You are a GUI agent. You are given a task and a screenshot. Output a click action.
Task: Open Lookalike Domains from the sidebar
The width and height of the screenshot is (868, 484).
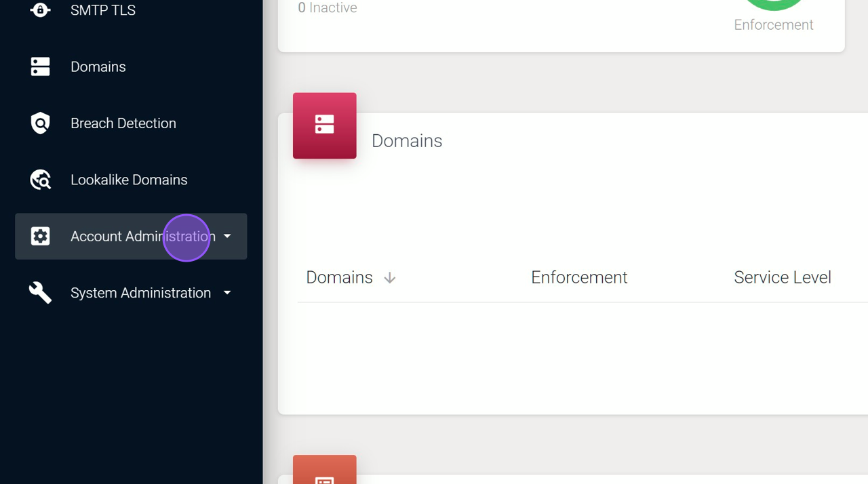pos(129,180)
